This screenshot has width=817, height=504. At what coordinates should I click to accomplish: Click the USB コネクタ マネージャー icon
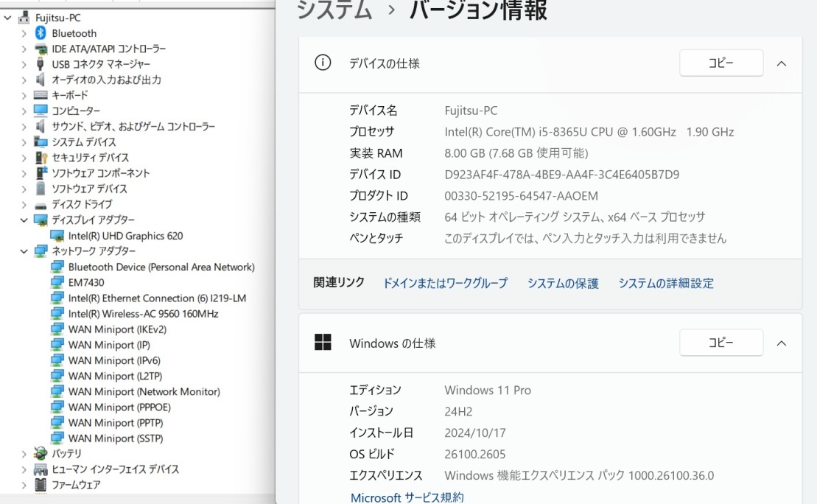(x=40, y=64)
